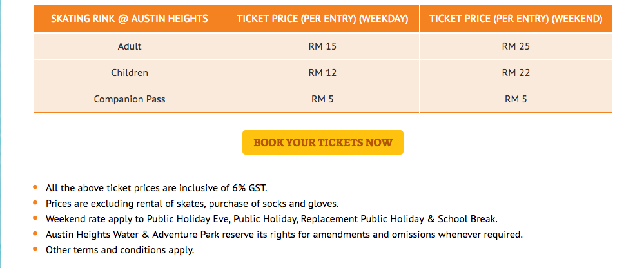Image resolution: width=644 pixels, height=268 pixels.
Task: Click the Other terms and conditions note
Action: tap(119, 249)
